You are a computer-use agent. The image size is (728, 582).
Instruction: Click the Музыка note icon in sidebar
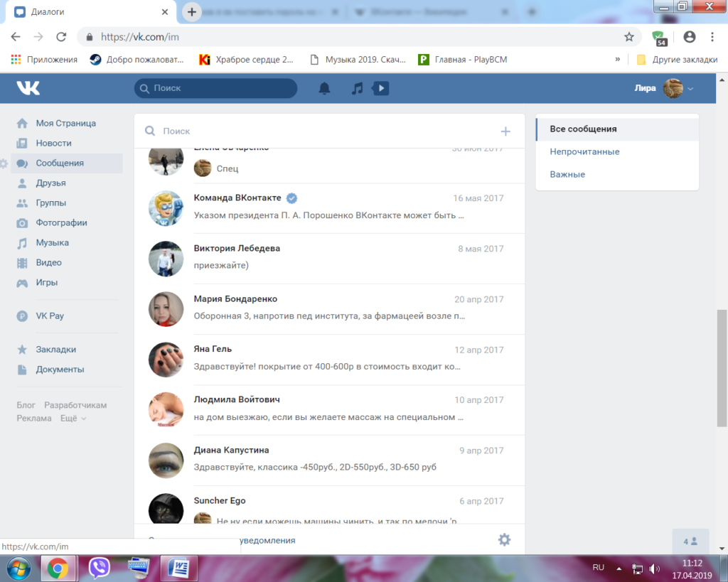(22, 243)
